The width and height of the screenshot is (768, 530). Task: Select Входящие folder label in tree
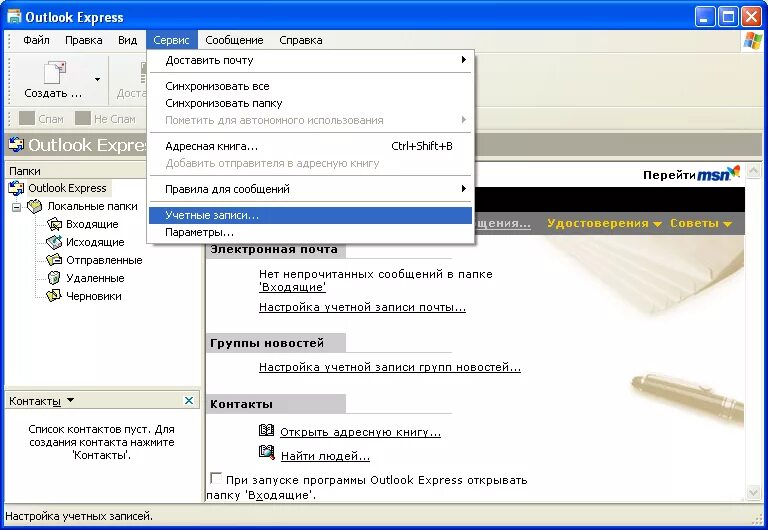[x=92, y=224]
